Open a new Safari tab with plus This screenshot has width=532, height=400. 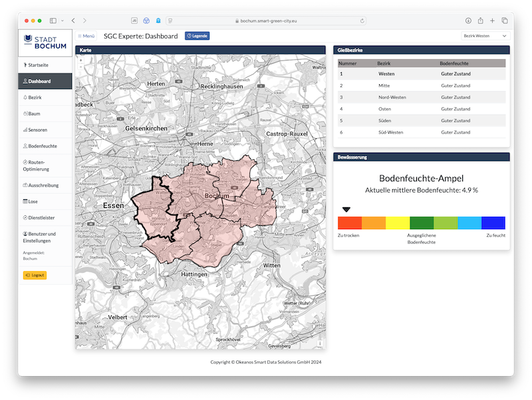point(492,21)
